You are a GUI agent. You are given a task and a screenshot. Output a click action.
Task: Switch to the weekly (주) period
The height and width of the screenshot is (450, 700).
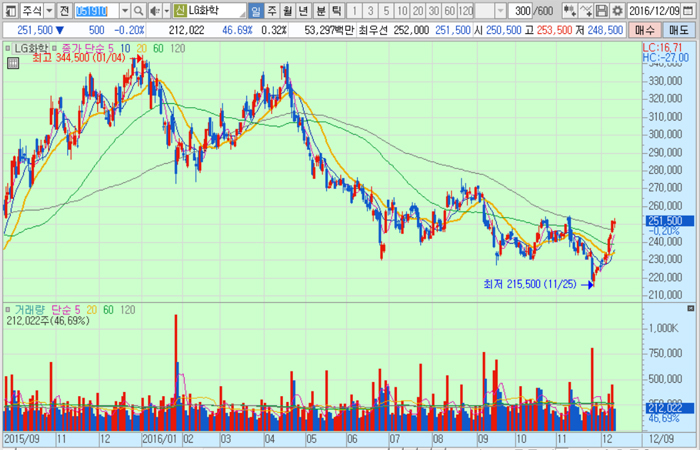pyautogui.click(x=272, y=10)
